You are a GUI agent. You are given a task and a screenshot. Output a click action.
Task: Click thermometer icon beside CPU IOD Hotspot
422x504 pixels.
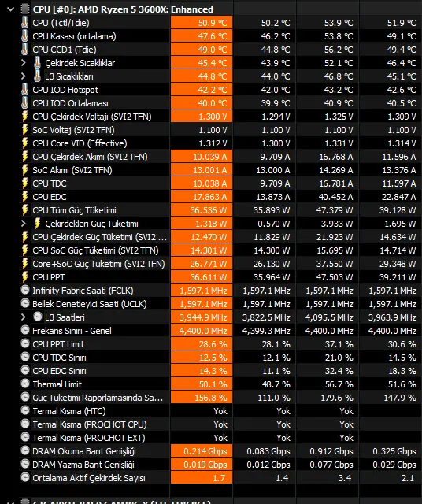click(24, 90)
